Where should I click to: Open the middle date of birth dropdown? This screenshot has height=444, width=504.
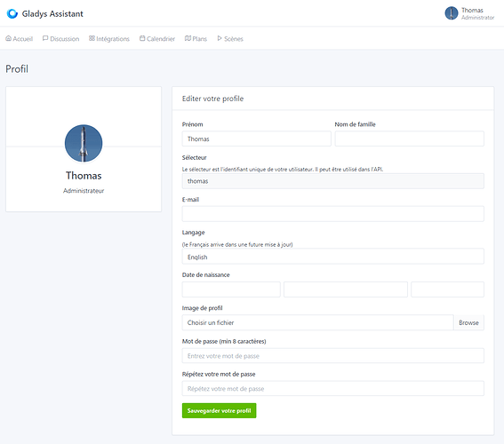(x=346, y=289)
